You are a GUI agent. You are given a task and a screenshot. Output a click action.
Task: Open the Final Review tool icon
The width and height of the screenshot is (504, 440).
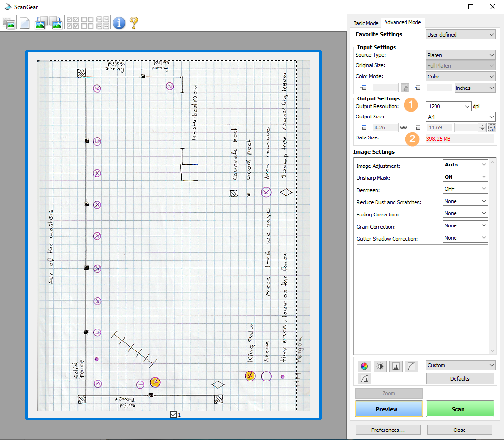click(x=364, y=379)
